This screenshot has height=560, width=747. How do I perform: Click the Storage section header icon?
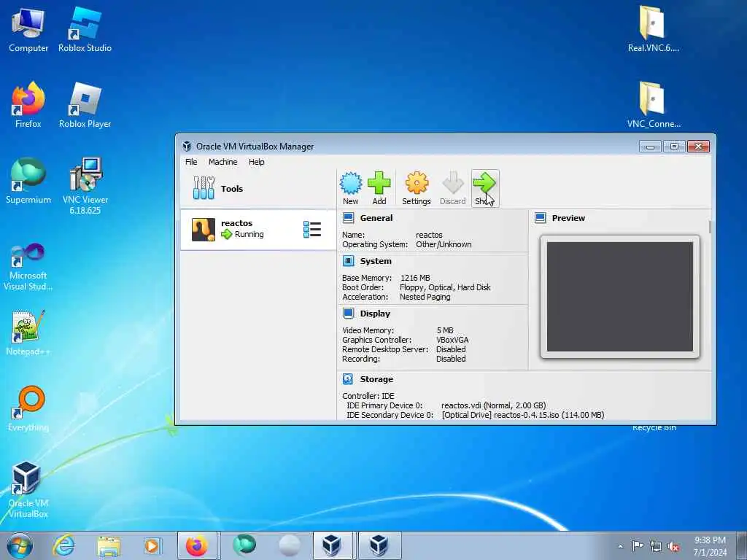click(348, 379)
